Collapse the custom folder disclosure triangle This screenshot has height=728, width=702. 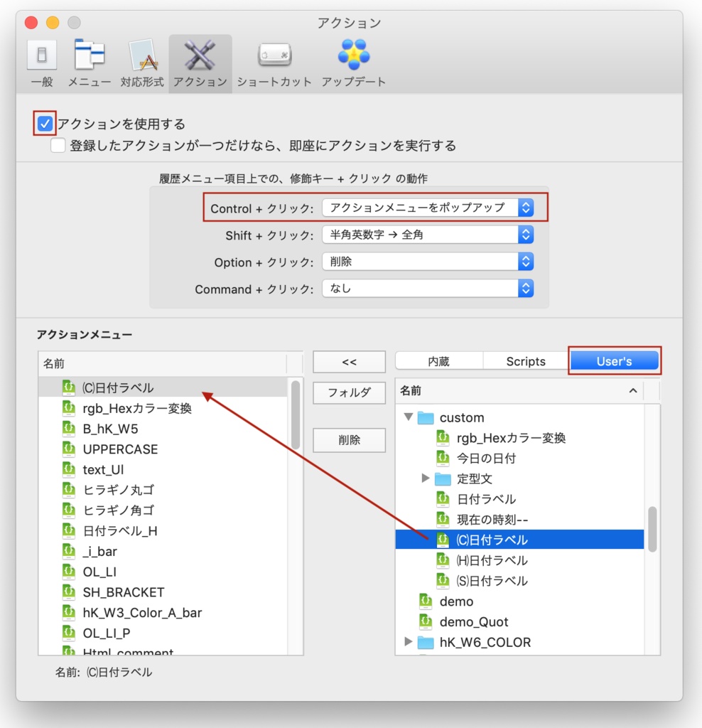pyautogui.click(x=410, y=418)
